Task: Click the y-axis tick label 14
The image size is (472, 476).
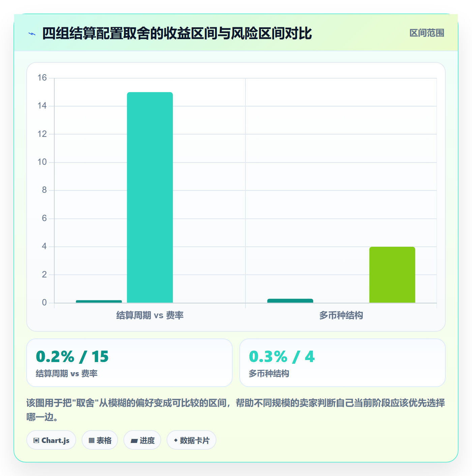Action: [42, 106]
